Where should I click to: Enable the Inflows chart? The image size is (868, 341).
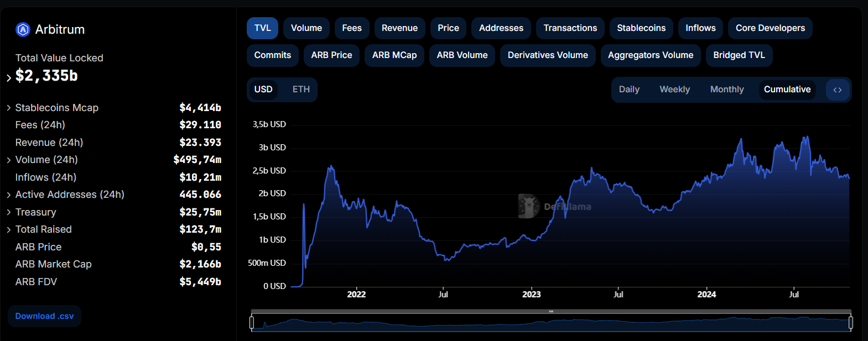(700, 28)
